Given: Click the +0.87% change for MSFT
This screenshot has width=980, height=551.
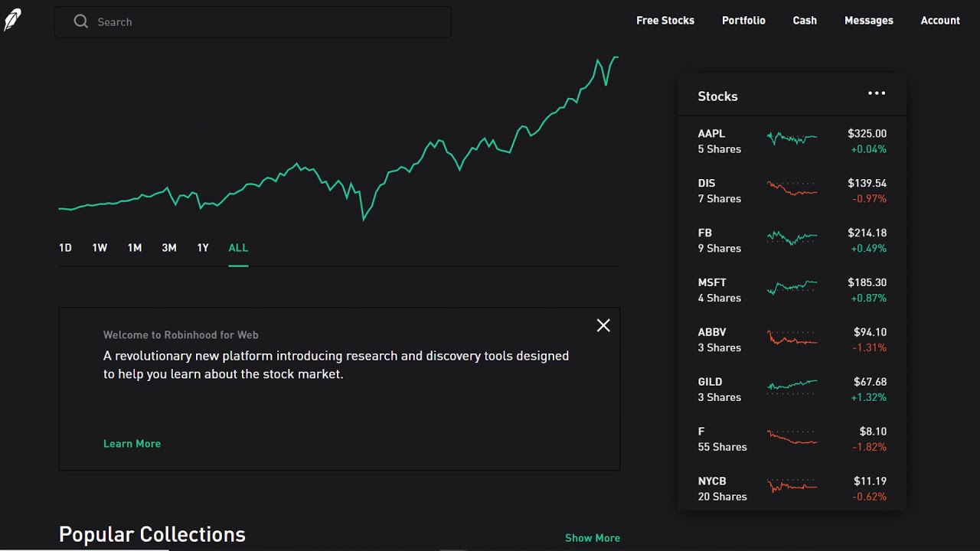Looking at the screenshot, I should click(x=868, y=298).
